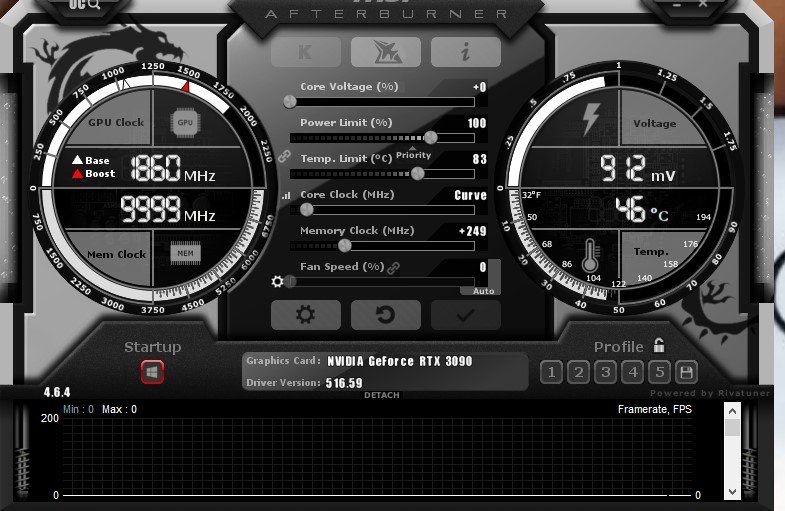Image resolution: width=785 pixels, height=511 pixels.
Task: Click the monitor graph scrollbar thumb
Action: [x=732, y=428]
